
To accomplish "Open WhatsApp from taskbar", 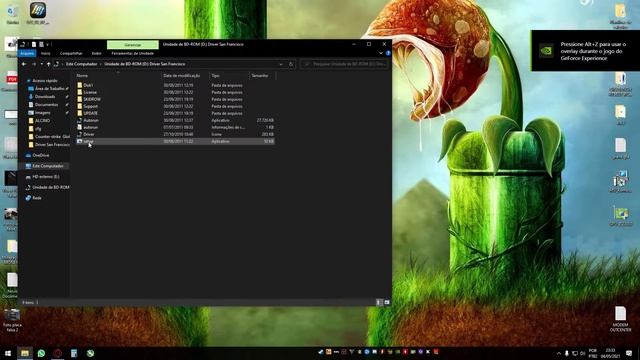I will point(41,353).
